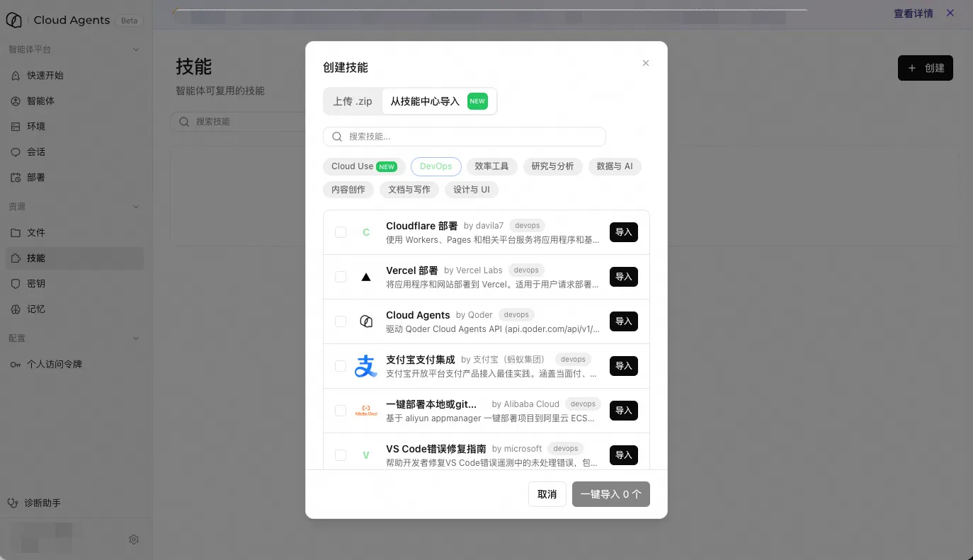Open the 诊断助手 stethoscope icon
973x560 pixels.
pos(13,503)
